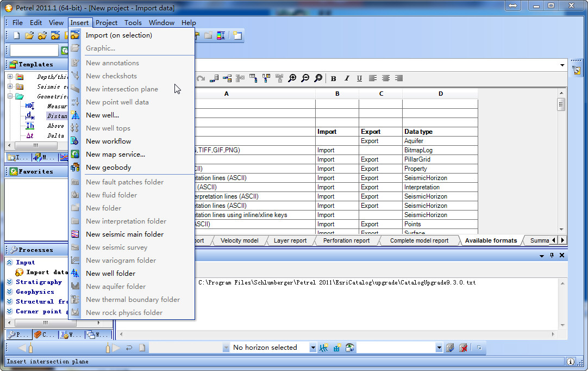This screenshot has width=588, height=371.
Task: Click the Delta t template icon
Action: 30,135
